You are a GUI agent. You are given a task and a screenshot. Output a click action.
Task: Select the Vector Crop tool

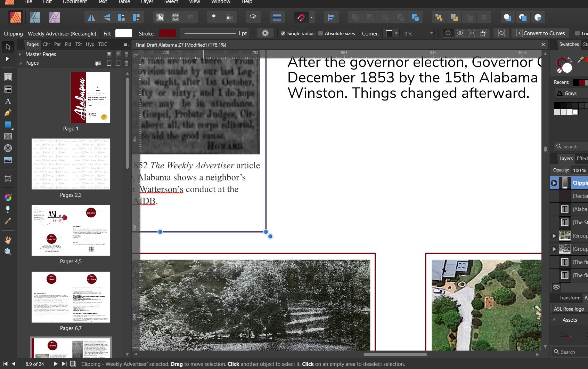pos(8,179)
